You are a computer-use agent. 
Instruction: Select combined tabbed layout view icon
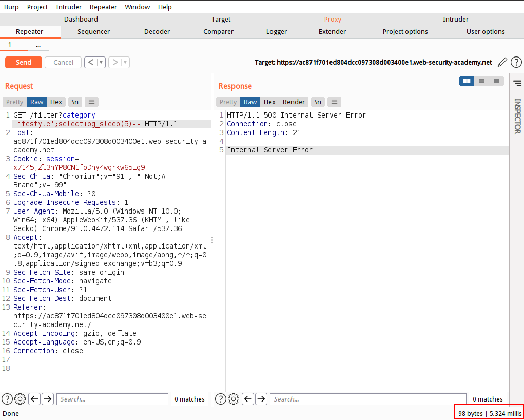pyautogui.click(x=496, y=81)
